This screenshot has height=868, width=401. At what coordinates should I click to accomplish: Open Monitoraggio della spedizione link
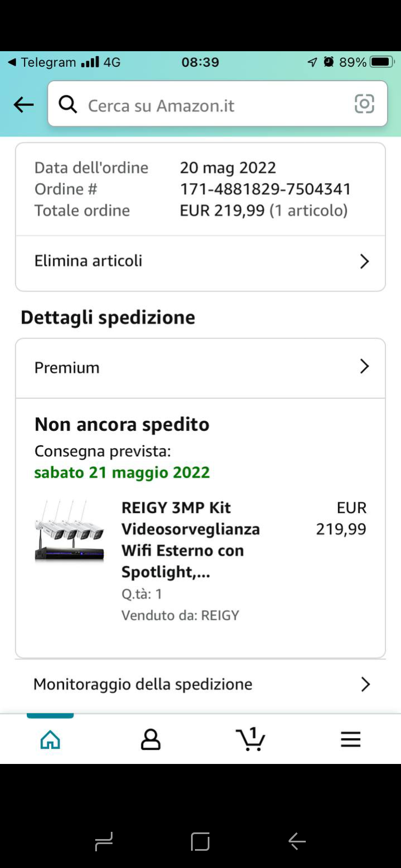point(143,684)
